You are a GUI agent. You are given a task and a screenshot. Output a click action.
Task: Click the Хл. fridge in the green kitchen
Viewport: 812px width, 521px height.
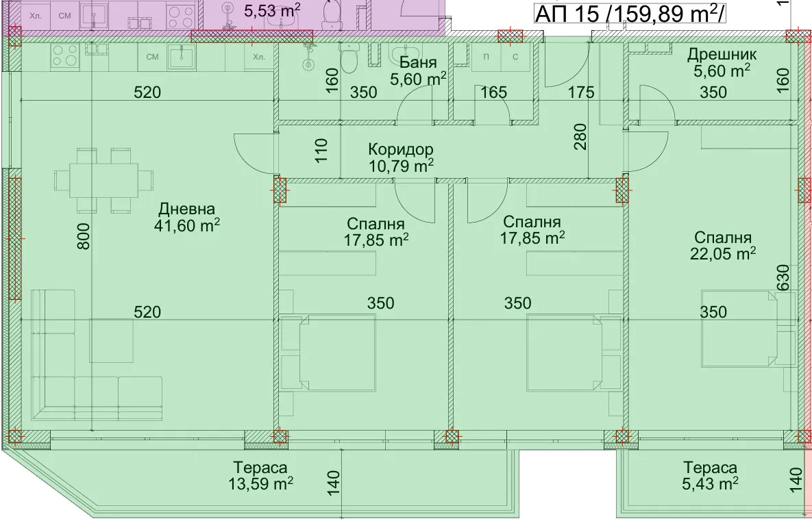258,57
